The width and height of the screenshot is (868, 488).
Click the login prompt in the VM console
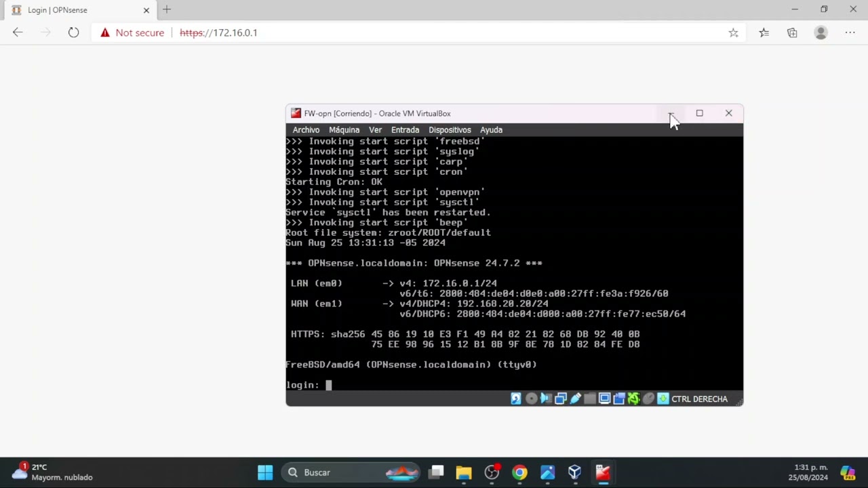pos(309,385)
